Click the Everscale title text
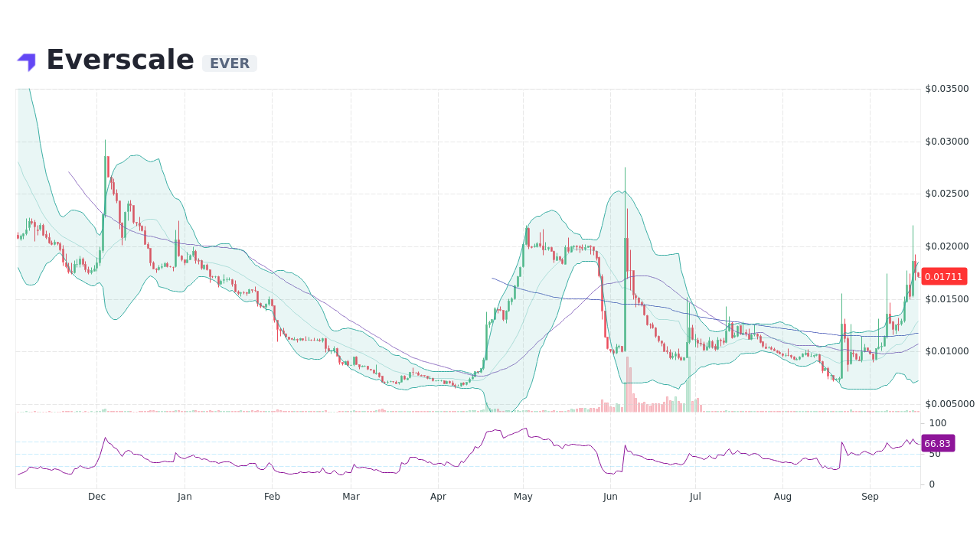The width and height of the screenshot is (980, 551). pyautogui.click(x=120, y=59)
